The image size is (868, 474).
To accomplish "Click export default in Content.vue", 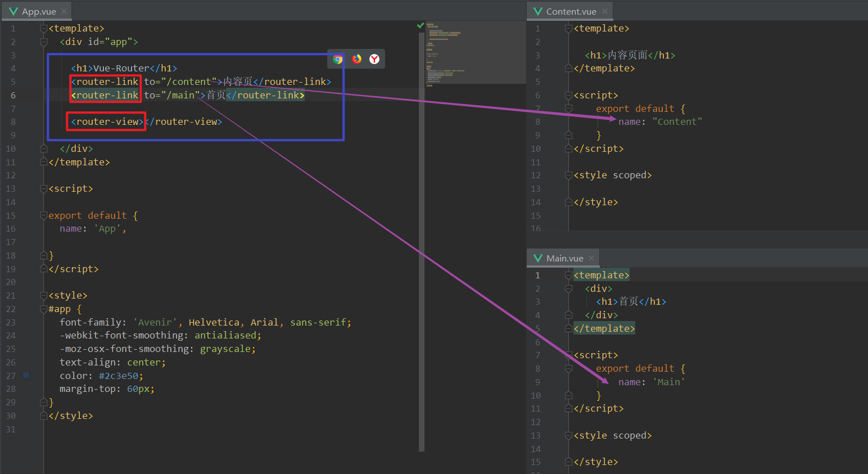I will tap(635, 109).
